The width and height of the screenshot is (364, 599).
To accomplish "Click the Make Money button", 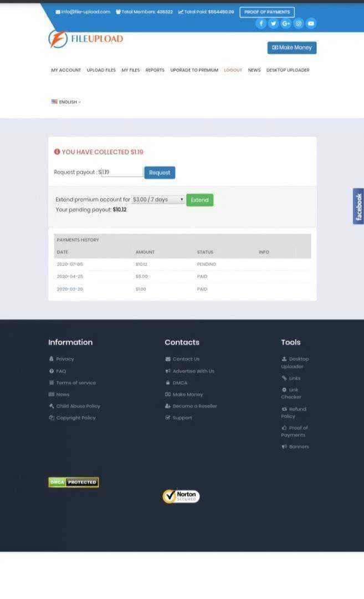I will [292, 48].
